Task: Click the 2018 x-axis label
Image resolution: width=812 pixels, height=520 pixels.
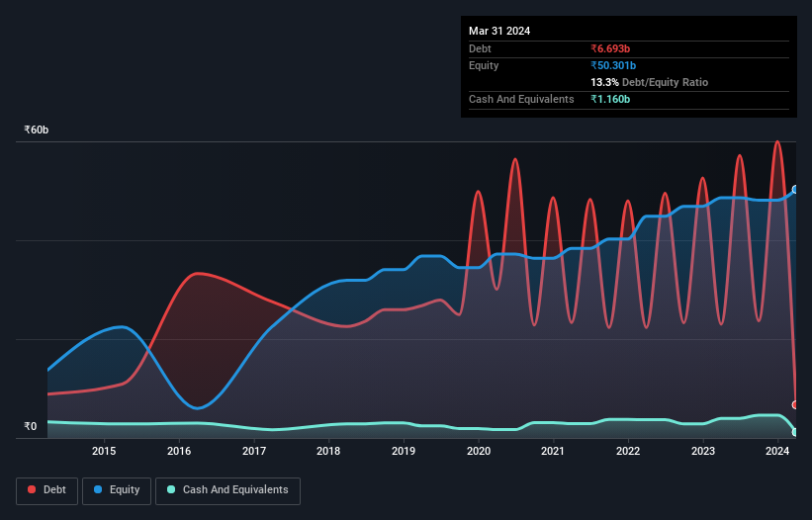Action: point(328,451)
